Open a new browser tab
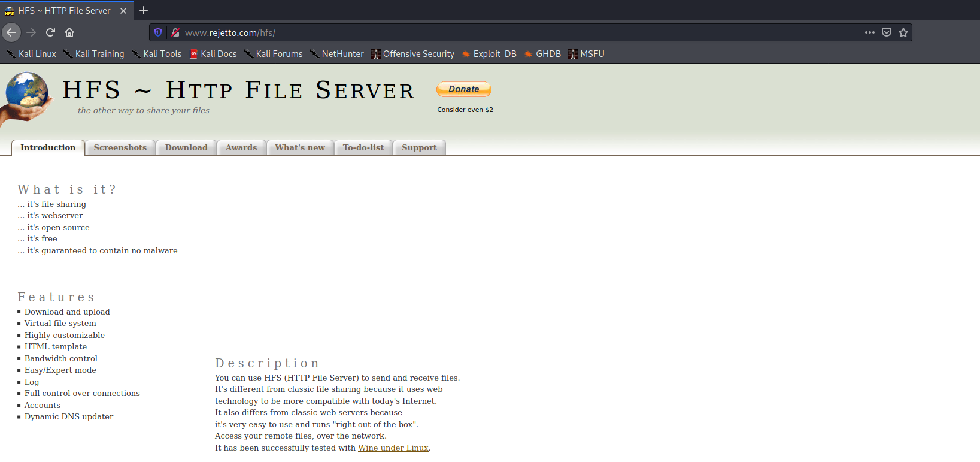The image size is (980, 462). pos(144,10)
